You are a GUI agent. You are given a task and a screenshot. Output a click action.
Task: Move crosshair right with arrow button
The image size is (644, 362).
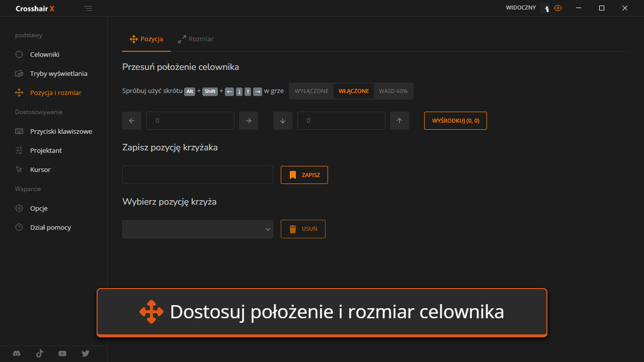coord(249,121)
